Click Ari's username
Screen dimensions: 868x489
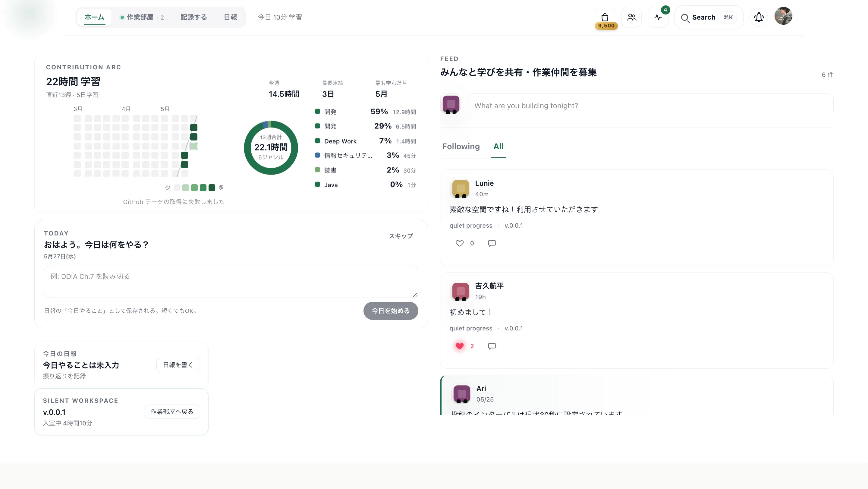tap(481, 389)
